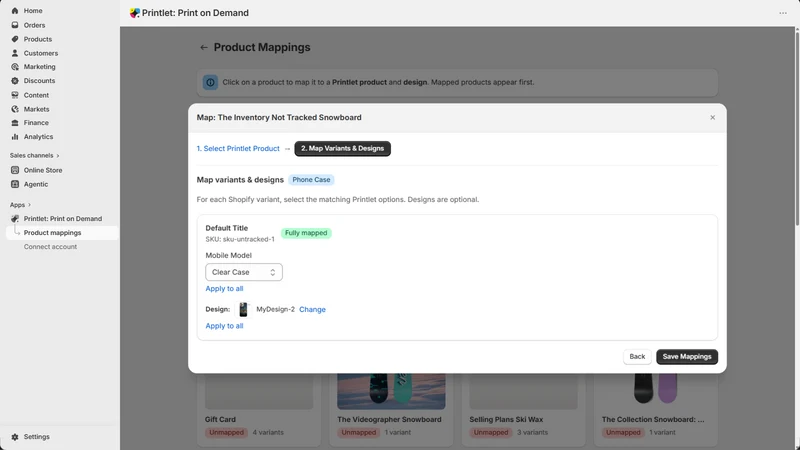
Task: Click the SKU: sku-untracked-1 text
Action: (240, 239)
